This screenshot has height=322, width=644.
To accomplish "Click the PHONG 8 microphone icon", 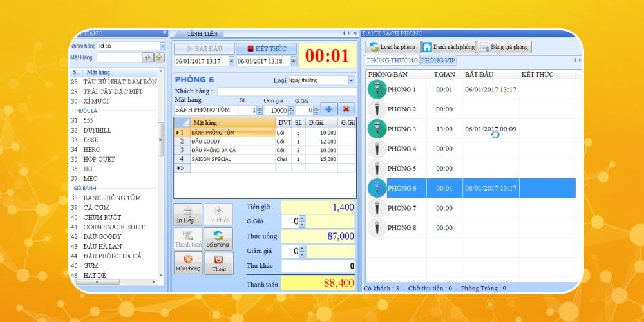I will point(377,227).
